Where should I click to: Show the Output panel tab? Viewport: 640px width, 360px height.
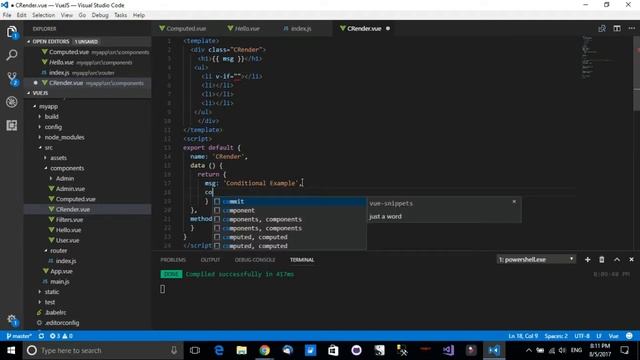point(210,260)
